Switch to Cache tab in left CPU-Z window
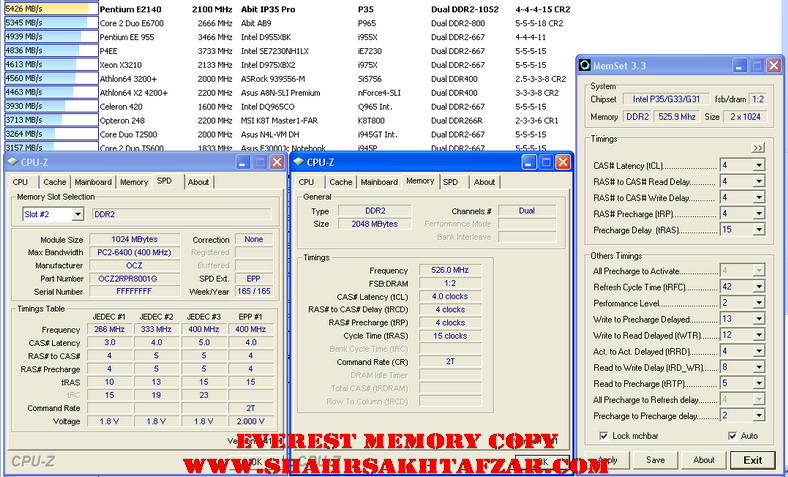The image size is (788, 477). coord(54,182)
